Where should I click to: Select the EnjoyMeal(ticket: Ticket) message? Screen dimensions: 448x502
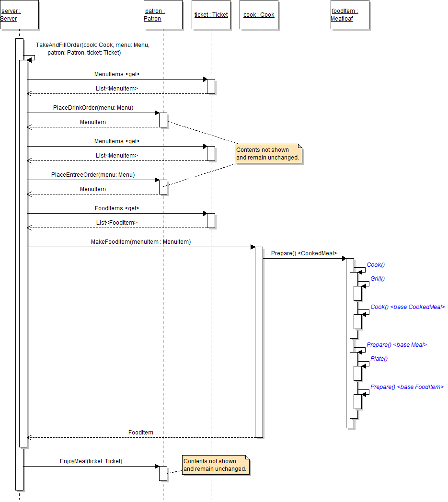[91, 461]
